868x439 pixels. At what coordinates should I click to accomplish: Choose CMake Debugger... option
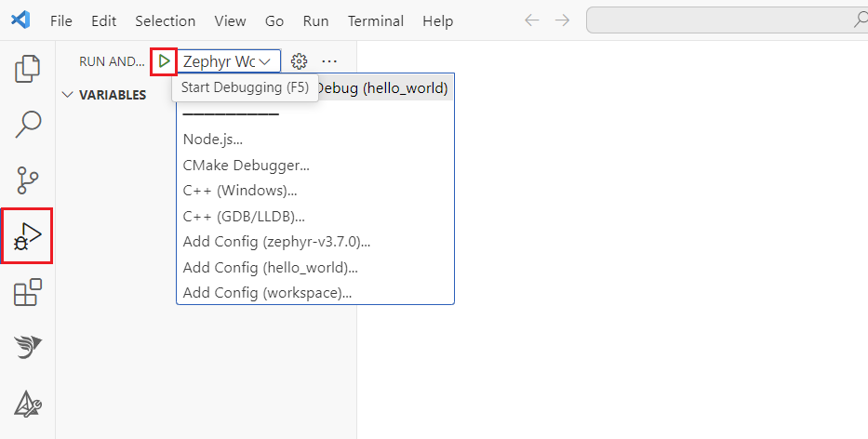(x=315, y=165)
